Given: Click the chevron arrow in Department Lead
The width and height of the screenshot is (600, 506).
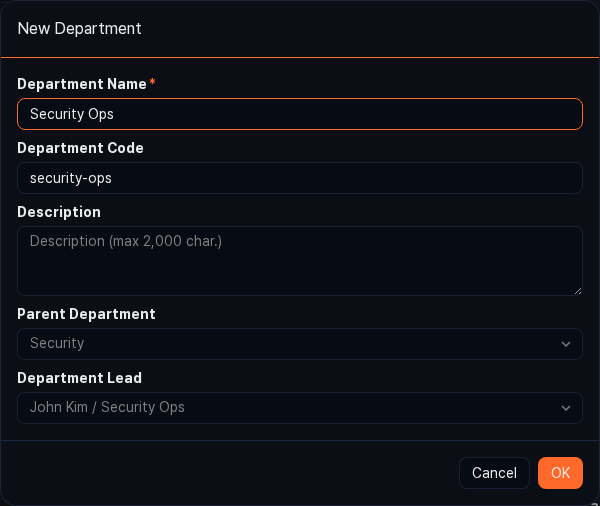Looking at the screenshot, I should (x=566, y=408).
